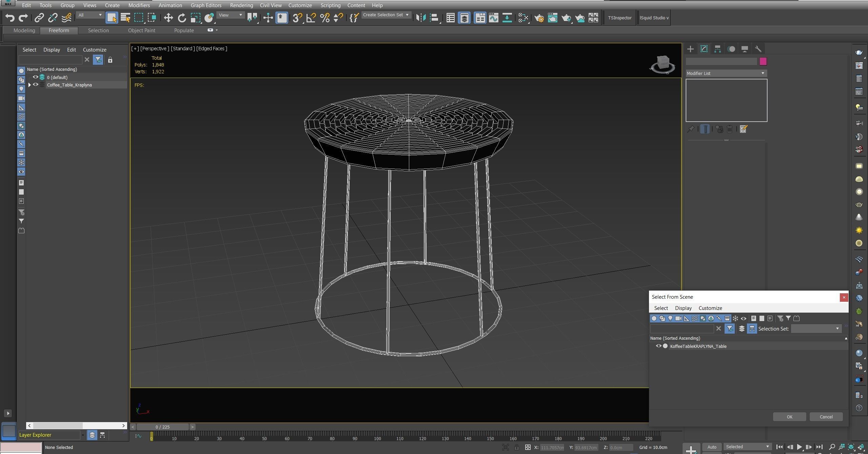Open the Rendering menu
Screen dimensions: 868x454
pos(241,5)
